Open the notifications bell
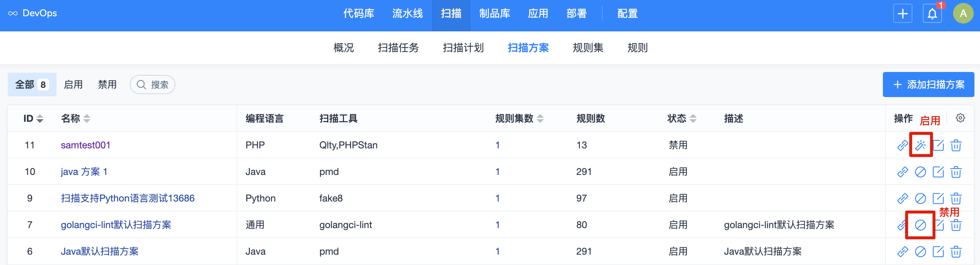This screenshot has width=980, height=265. point(932,14)
